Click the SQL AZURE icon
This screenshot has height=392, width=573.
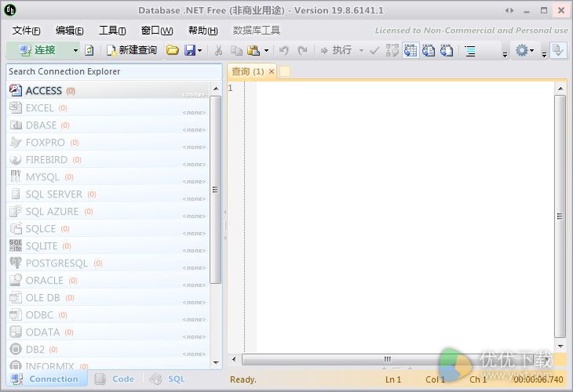[16, 211]
